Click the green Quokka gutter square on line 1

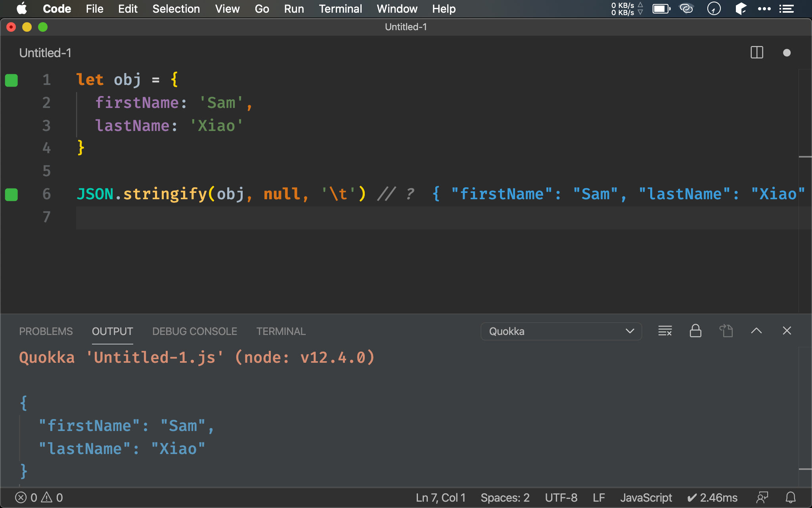click(x=11, y=80)
